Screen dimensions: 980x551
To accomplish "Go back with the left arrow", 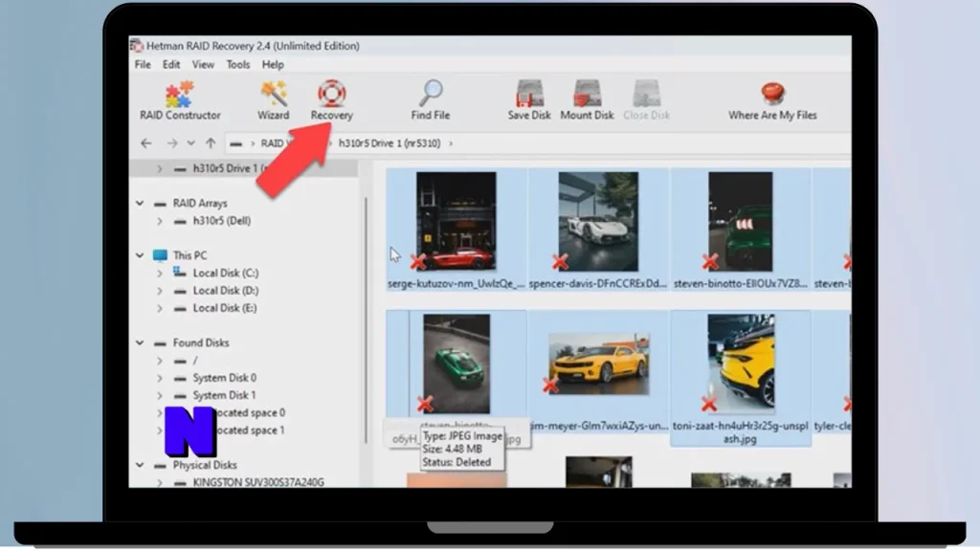I will point(146,143).
